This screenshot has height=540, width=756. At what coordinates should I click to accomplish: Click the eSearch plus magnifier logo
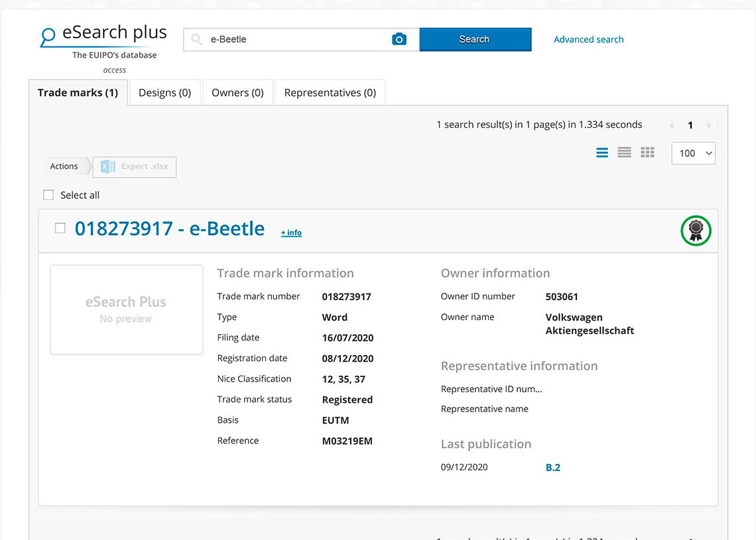pyautogui.click(x=48, y=37)
